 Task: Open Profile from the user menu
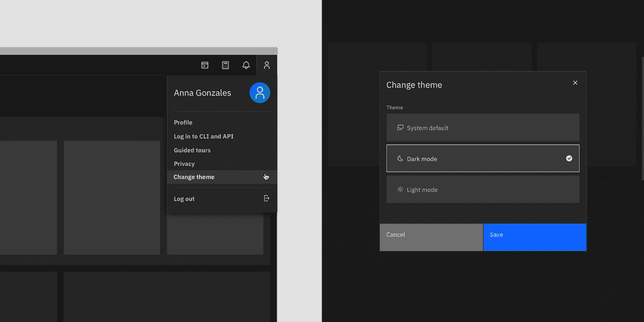pyautogui.click(x=183, y=122)
